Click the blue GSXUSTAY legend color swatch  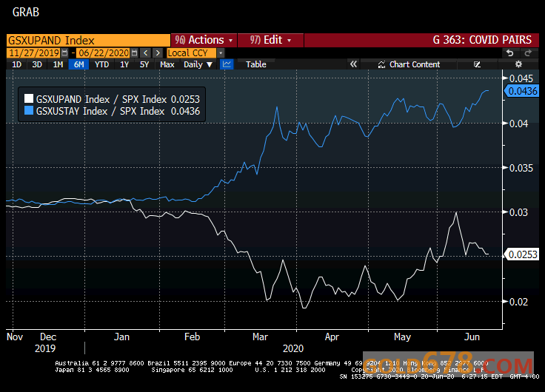click(x=29, y=111)
